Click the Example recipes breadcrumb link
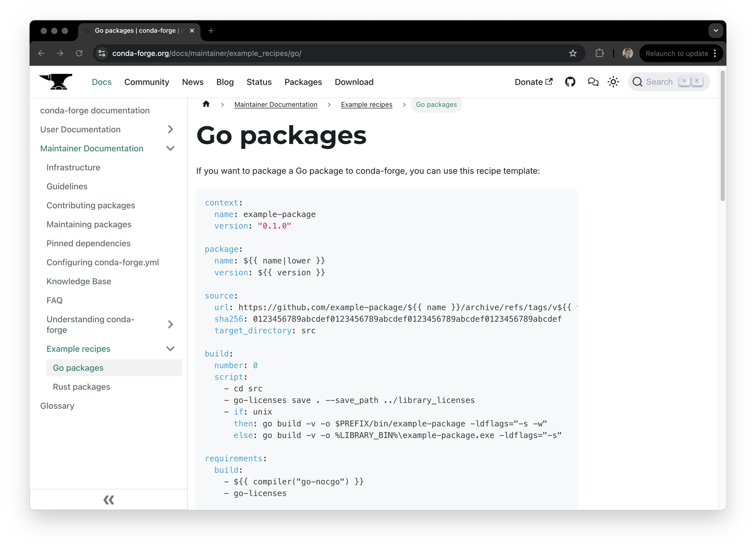 click(x=366, y=105)
